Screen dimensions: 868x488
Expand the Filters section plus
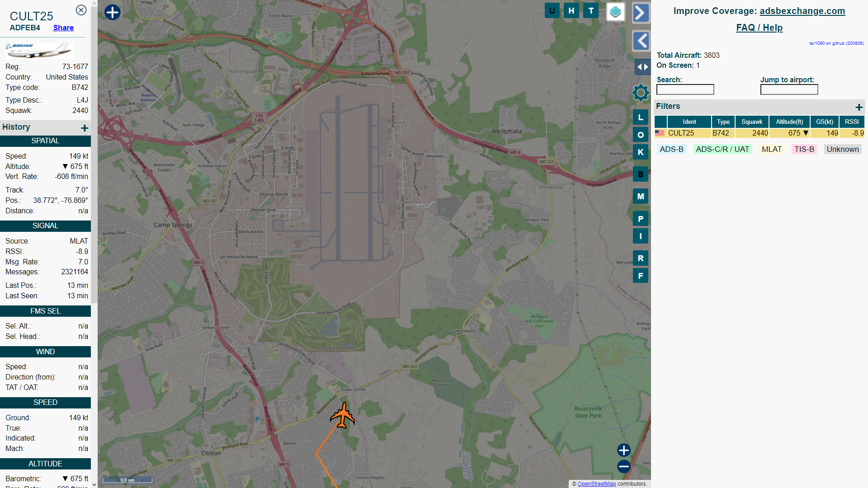(859, 107)
